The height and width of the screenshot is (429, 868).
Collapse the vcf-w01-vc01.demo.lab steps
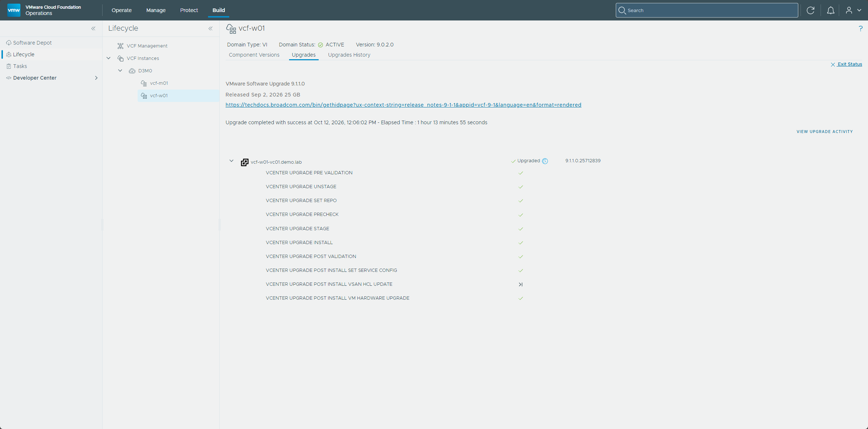point(231,161)
